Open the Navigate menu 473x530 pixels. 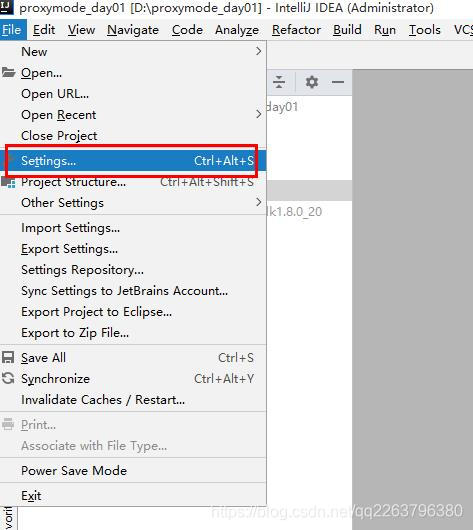click(x=133, y=30)
